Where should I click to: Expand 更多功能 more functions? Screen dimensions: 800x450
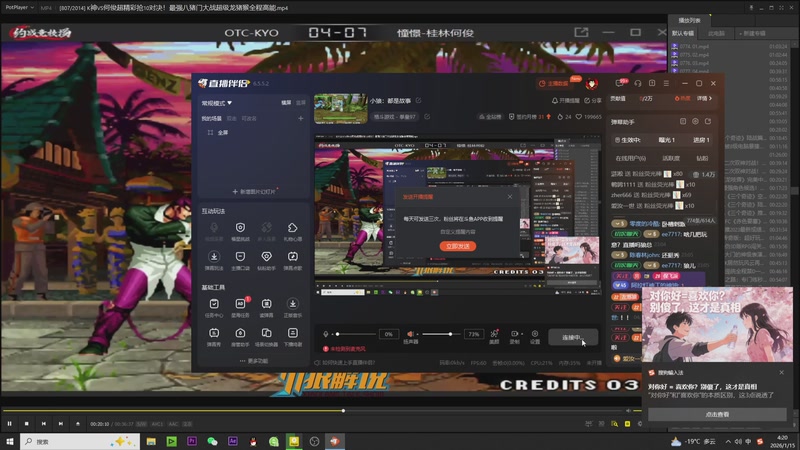(254, 361)
